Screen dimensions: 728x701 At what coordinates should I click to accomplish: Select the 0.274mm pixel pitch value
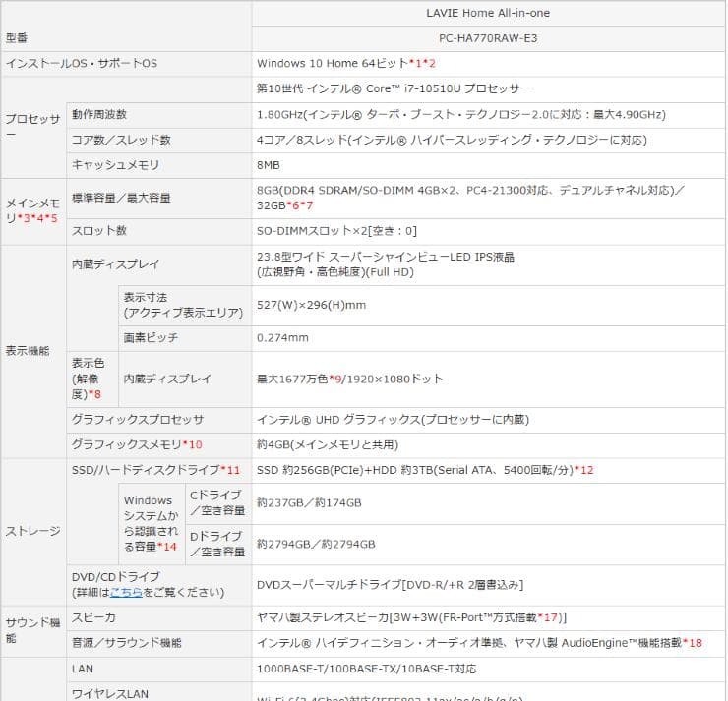[x=282, y=338]
